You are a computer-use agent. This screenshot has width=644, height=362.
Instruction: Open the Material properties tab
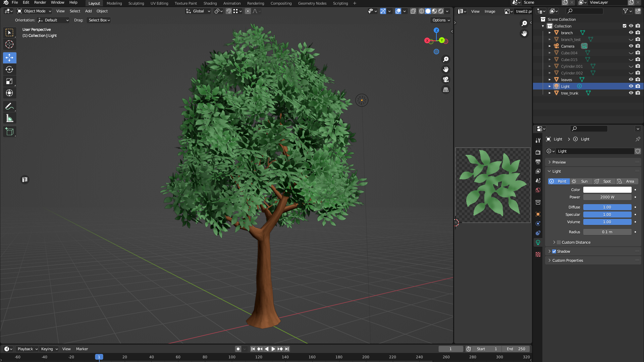pos(538,254)
